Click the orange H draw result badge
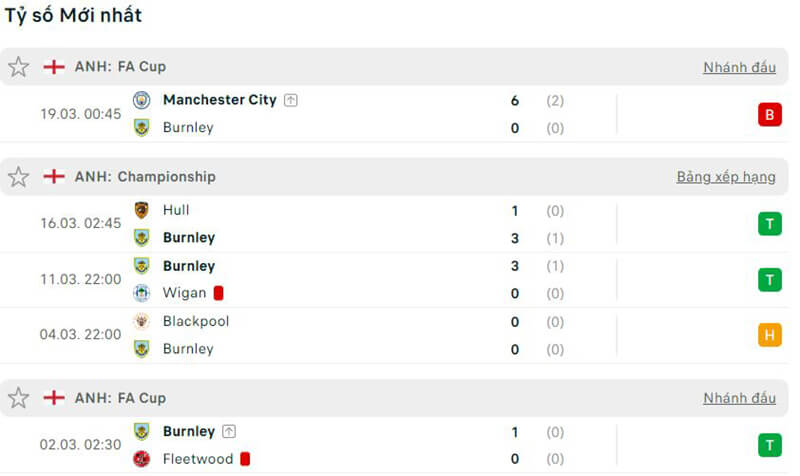Image resolution: width=800 pixels, height=476 pixels. click(769, 335)
